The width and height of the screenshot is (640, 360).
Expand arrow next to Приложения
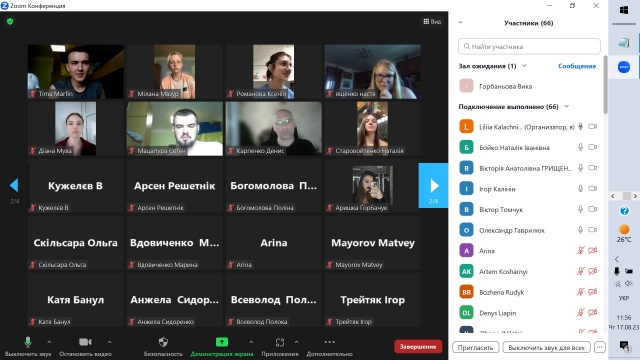coord(297,342)
